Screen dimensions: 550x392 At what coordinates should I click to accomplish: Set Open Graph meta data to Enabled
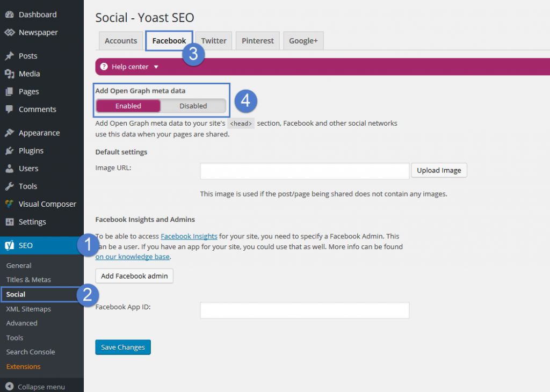click(x=128, y=106)
